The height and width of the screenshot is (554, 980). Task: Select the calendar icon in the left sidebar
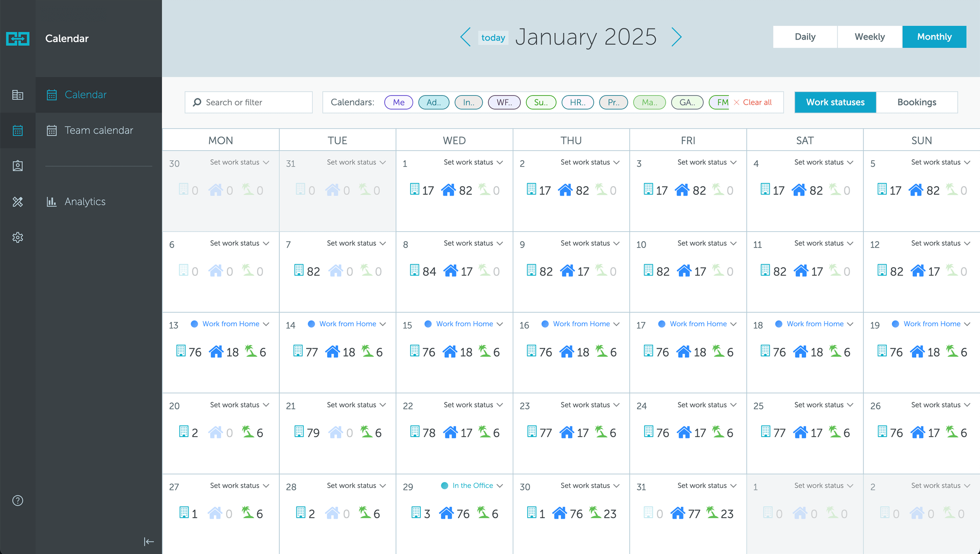(x=17, y=131)
